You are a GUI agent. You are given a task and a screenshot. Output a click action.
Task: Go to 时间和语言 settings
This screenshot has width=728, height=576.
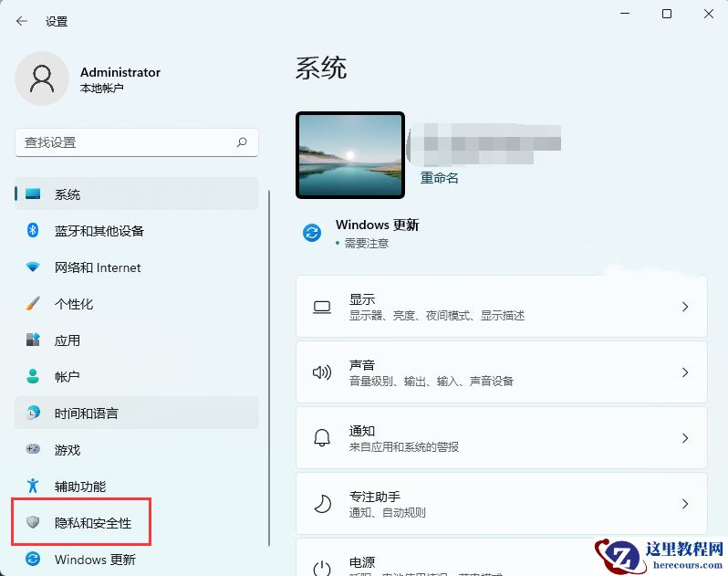pos(137,413)
